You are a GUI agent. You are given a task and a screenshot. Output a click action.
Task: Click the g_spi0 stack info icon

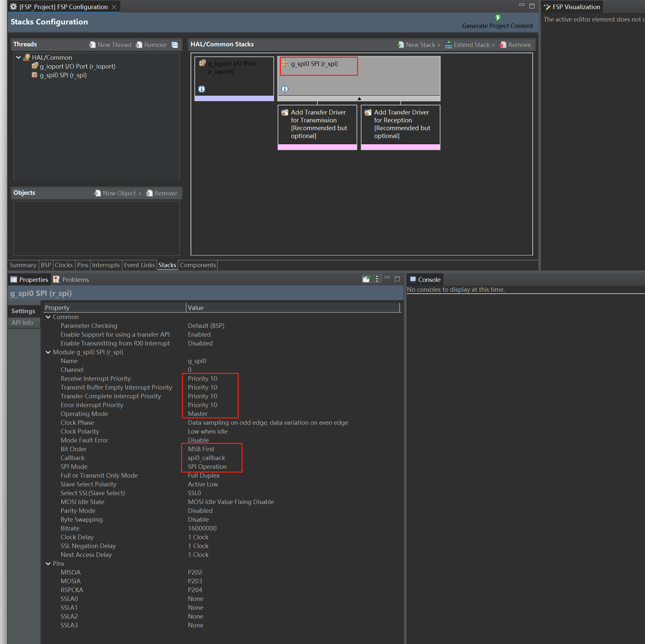tap(285, 89)
